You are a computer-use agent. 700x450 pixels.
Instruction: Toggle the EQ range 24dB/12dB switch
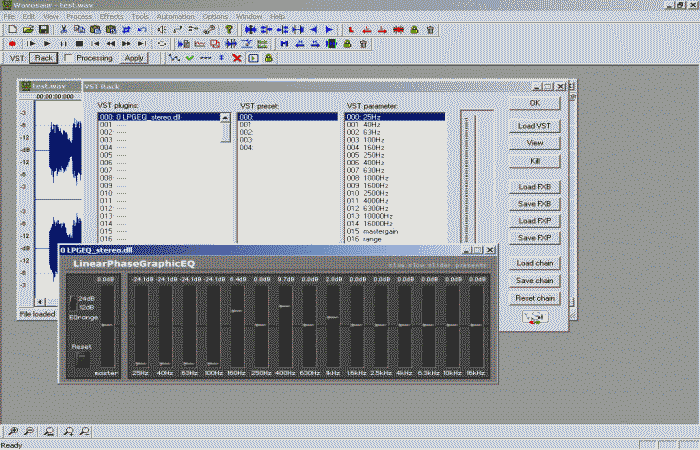(x=73, y=303)
